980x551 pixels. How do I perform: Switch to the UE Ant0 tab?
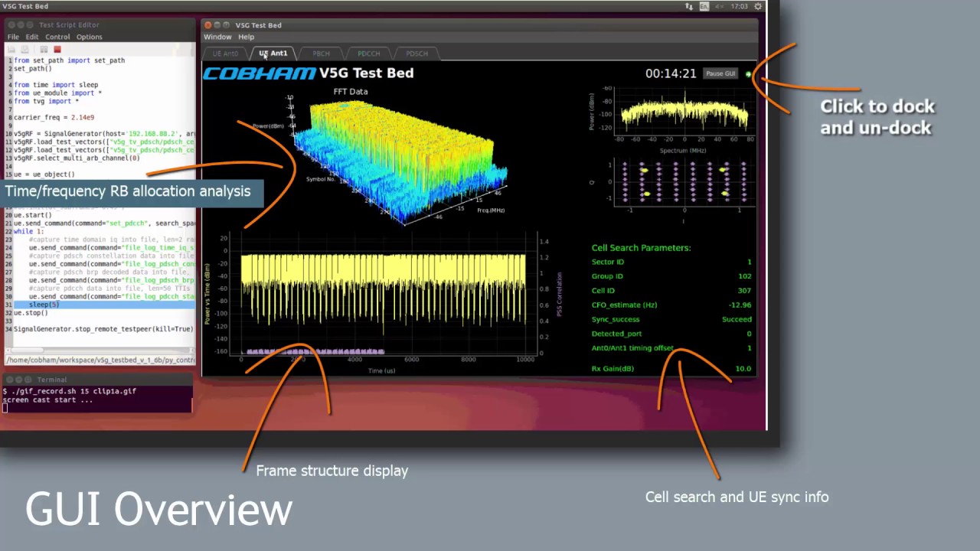226,54
